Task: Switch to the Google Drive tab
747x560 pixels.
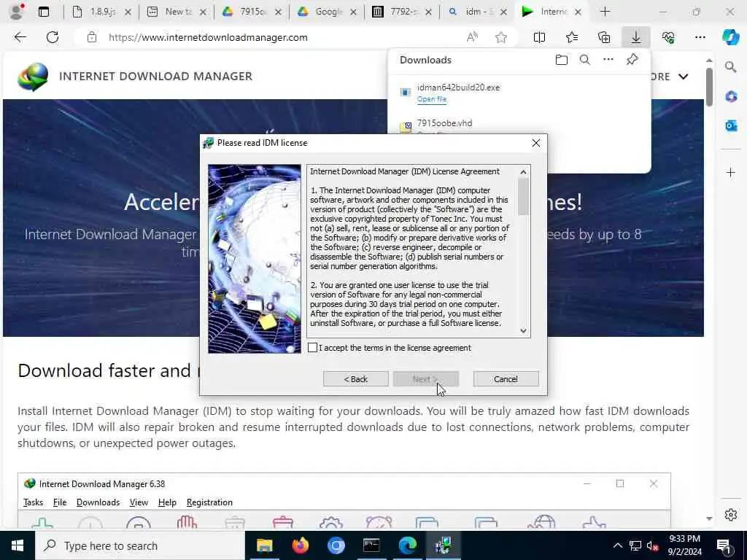Action: [327, 12]
